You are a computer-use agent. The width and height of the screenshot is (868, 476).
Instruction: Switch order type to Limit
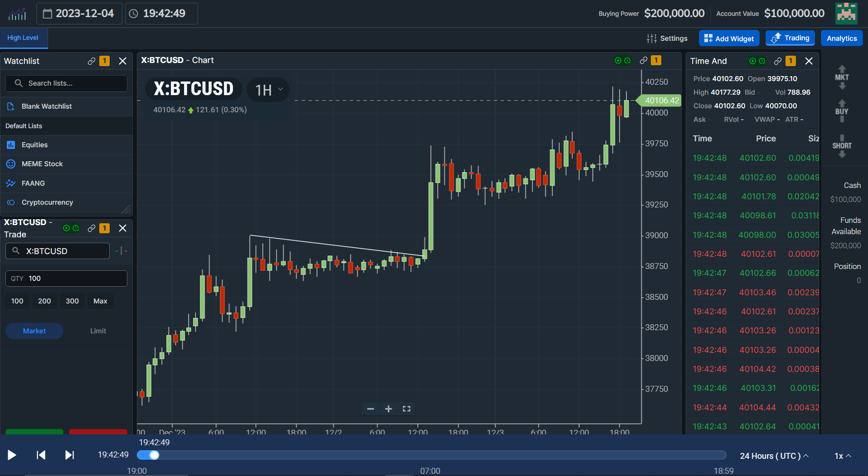click(98, 331)
